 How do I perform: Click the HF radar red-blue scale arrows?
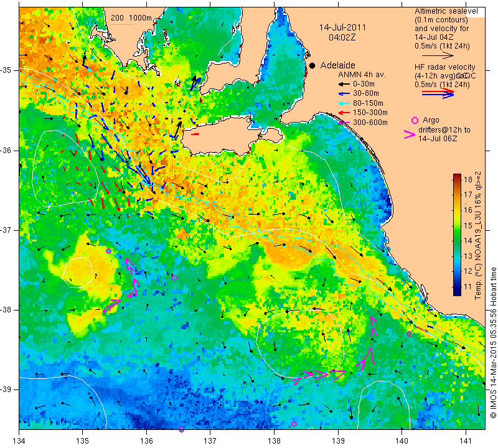pyautogui.click(x=438, y=93)
